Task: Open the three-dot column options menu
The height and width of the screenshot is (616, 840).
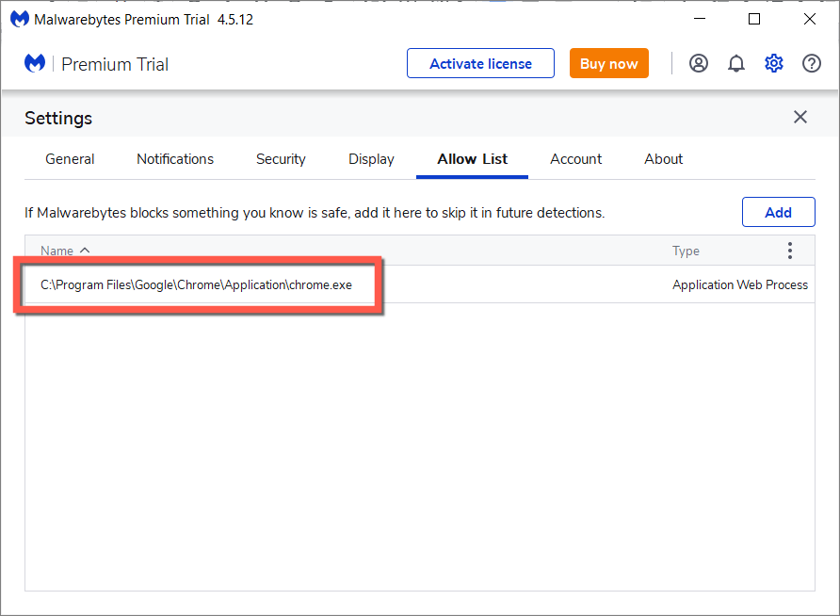Action: (x=789, y=251)
